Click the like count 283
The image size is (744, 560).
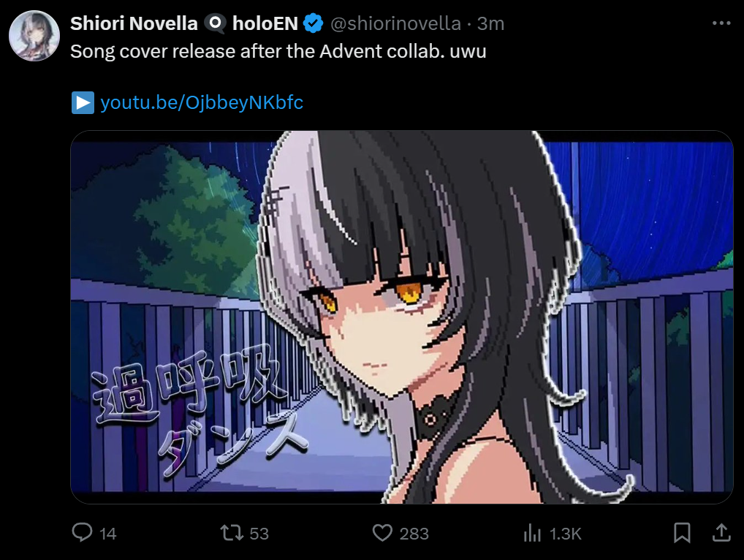414,534
